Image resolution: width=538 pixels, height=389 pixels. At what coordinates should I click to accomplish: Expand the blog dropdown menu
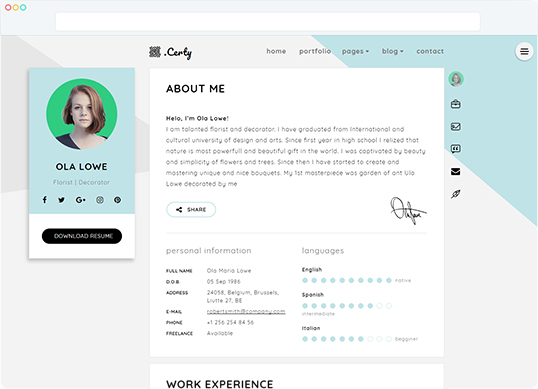tap(393, 51)
